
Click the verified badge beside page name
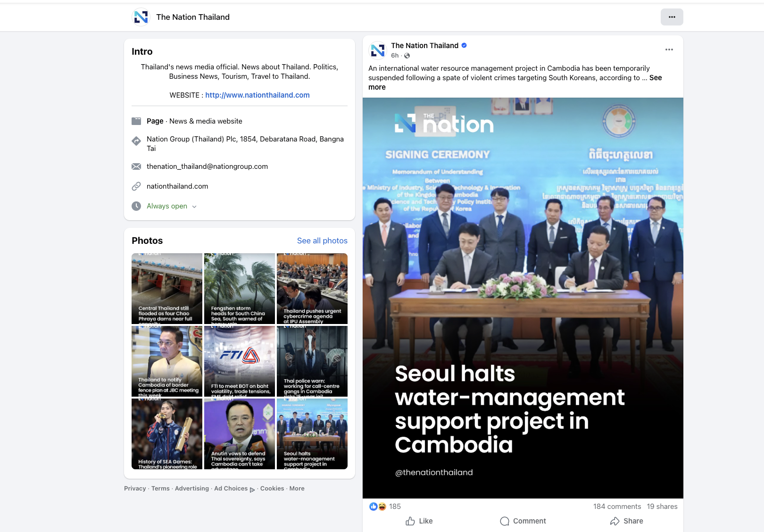click(464, 45)
